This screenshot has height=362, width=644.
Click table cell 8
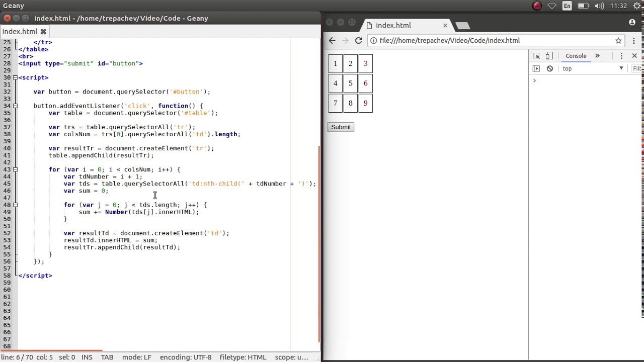pyautogui.click(x=350, y=103)
